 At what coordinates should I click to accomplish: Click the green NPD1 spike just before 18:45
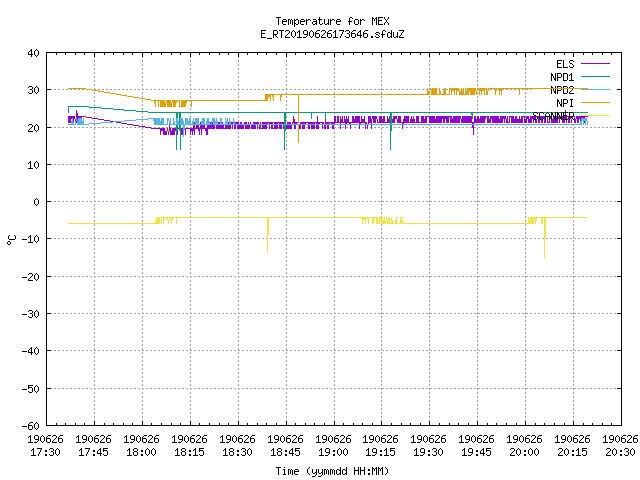(x=284, y=131)
